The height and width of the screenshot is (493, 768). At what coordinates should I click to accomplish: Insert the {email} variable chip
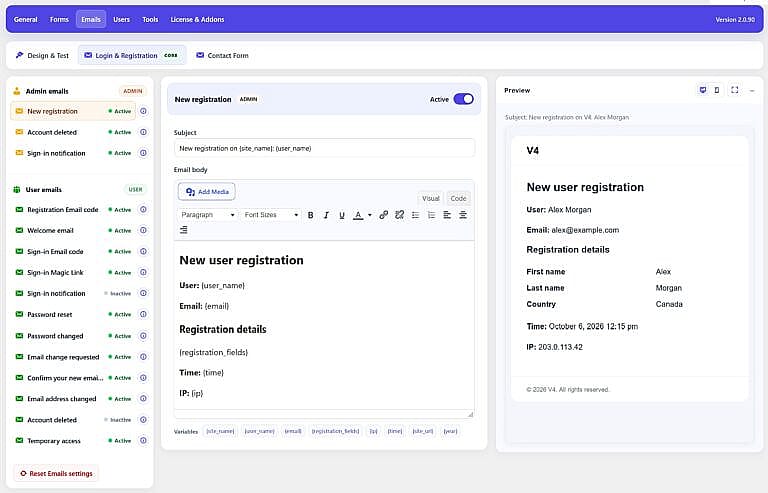[293, 431]
